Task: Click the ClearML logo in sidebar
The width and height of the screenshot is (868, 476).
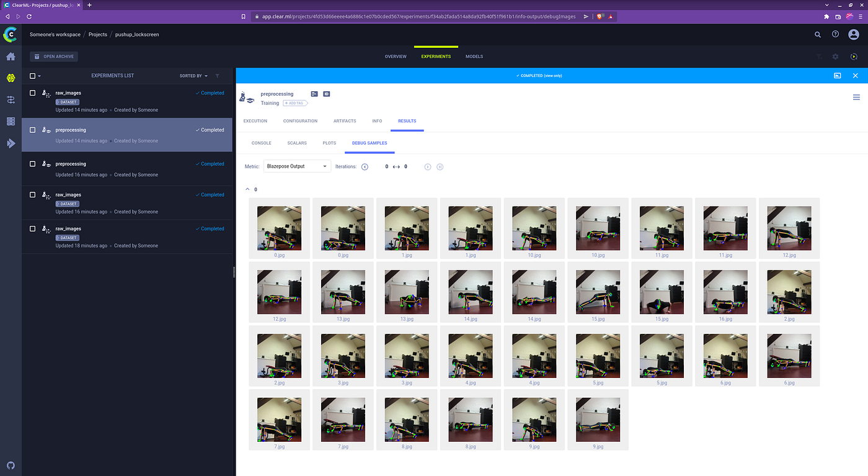Action: point(10,34)
